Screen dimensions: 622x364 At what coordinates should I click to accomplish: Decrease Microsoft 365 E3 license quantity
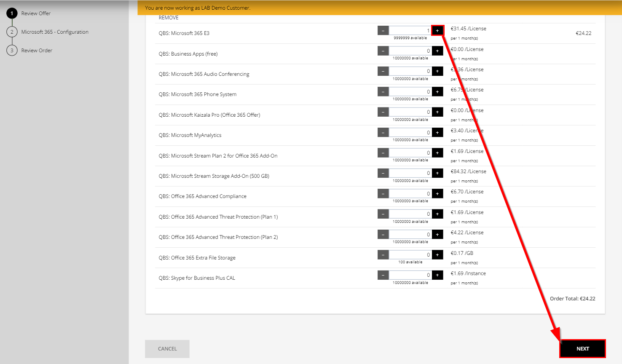tap(383, 30)
